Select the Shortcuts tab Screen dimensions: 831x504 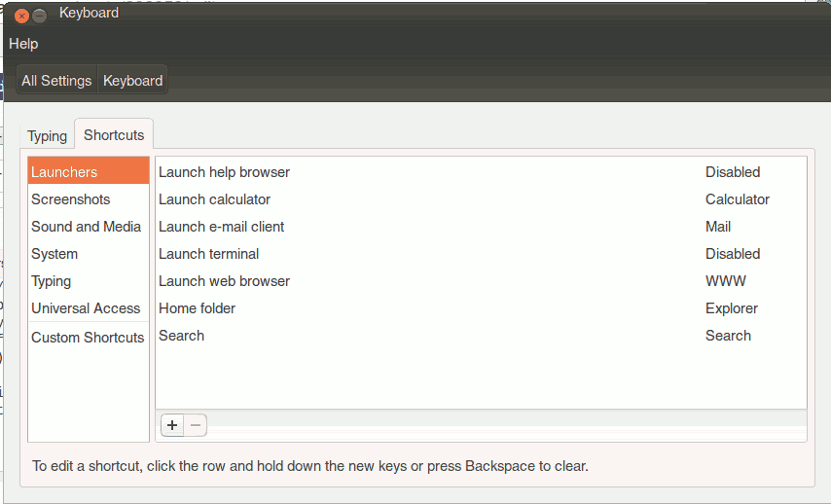pos(114,135)
